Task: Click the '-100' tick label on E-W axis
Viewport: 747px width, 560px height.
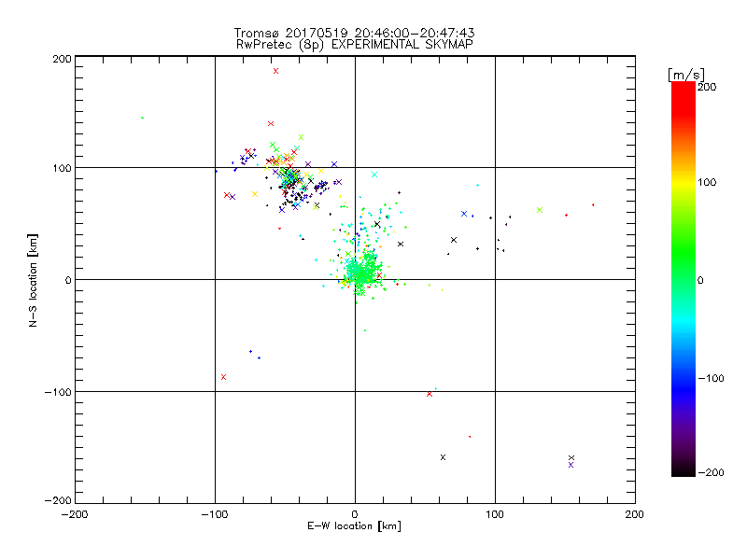Action: (215, 514)
